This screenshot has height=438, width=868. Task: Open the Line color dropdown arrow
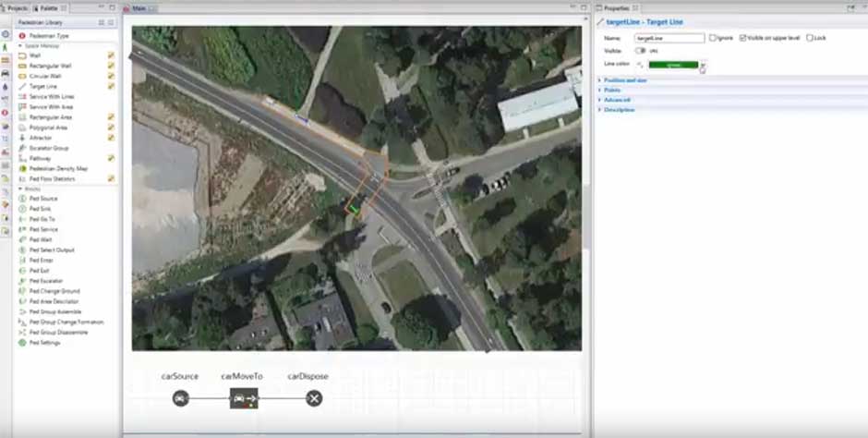(703, 65)
